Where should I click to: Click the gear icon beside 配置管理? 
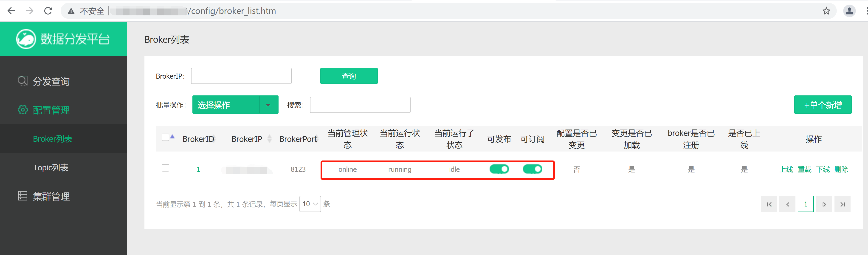pos(23,110)
